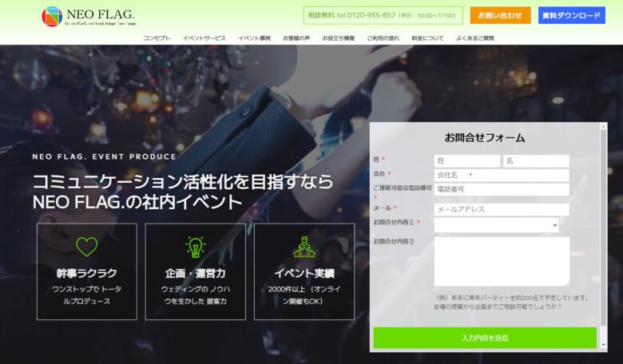Click the 幹事ラクラク card heading
Viewport: 623px width, 364px height.
click(x=86, y=273)
